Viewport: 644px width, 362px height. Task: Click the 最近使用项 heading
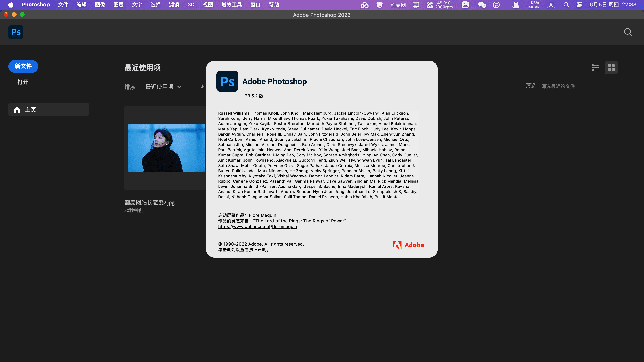pos(142,67)
